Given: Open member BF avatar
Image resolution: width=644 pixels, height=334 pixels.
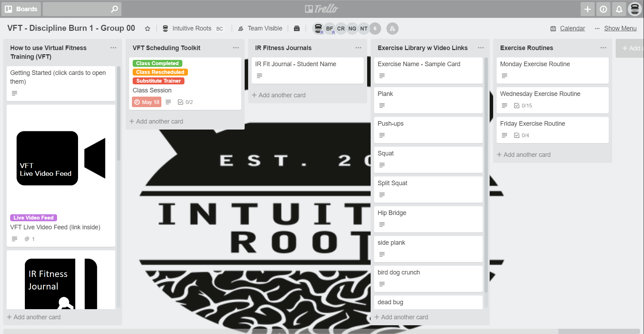Looking at the screenshot, I should (x=330, y=28).
